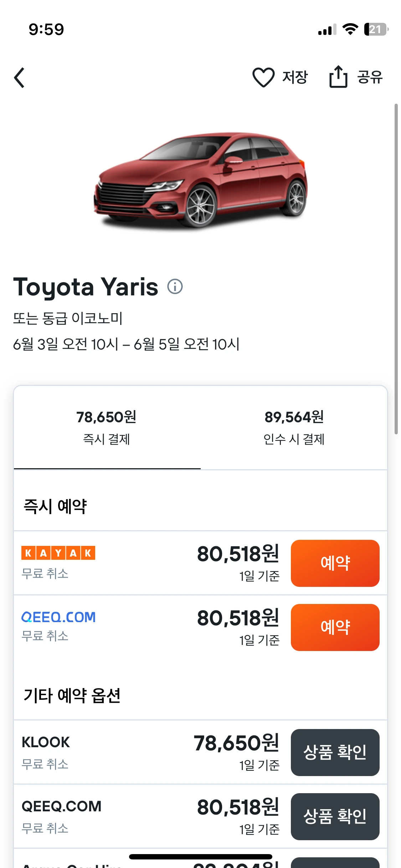Tap the heart save icon
The image size is (401, 868).
263,77
